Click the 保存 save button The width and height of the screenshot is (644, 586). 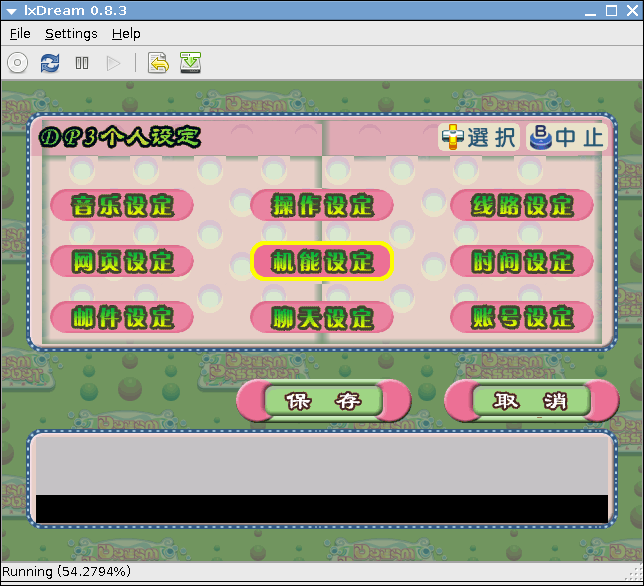pyautogui.click(x=324, y=401)
